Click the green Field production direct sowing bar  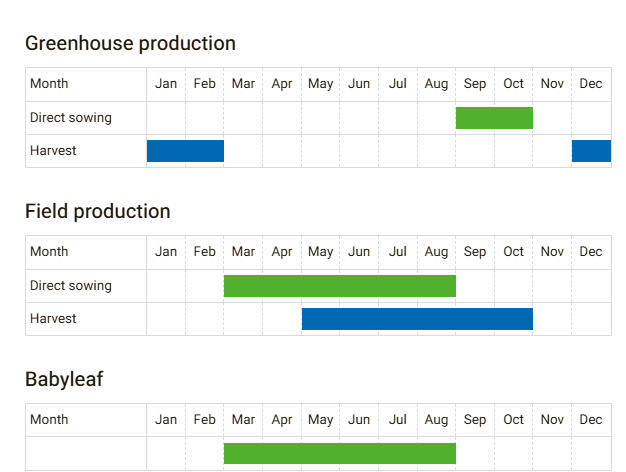click(339, 286)
